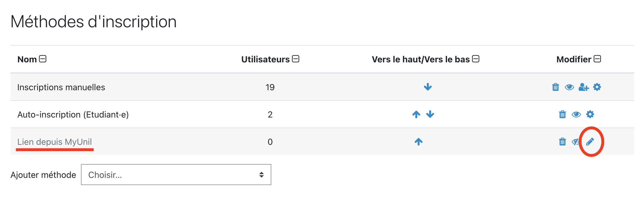644x204 pixels.
Task: Delete the Lien depuis MyUnil method
Action: (x=562, y=142)
